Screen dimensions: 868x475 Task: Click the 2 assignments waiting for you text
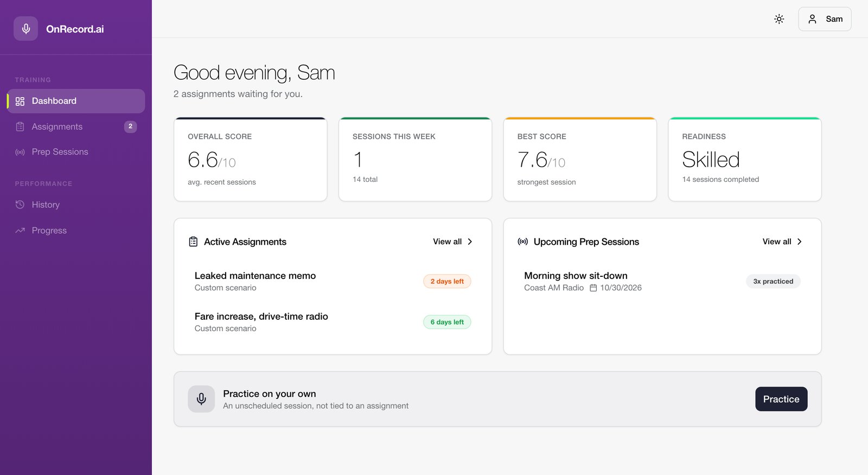238,94
